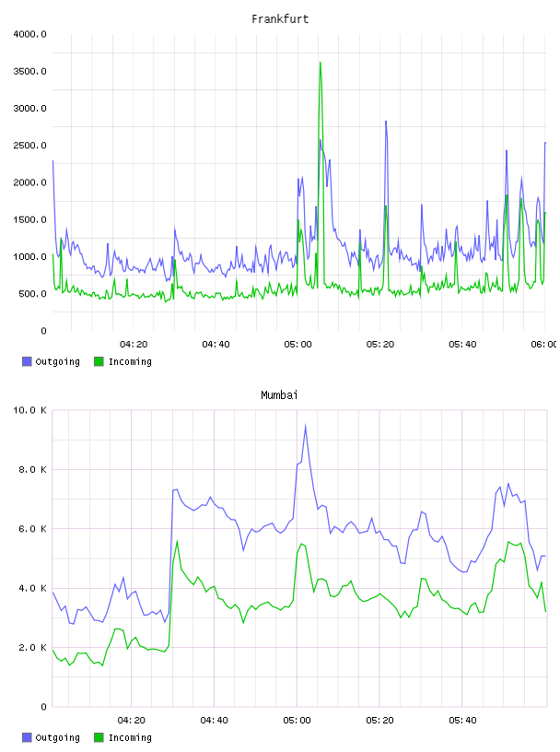Click the 2.0 K y-axis label in Mumbai chart

(x=32, y=648)
